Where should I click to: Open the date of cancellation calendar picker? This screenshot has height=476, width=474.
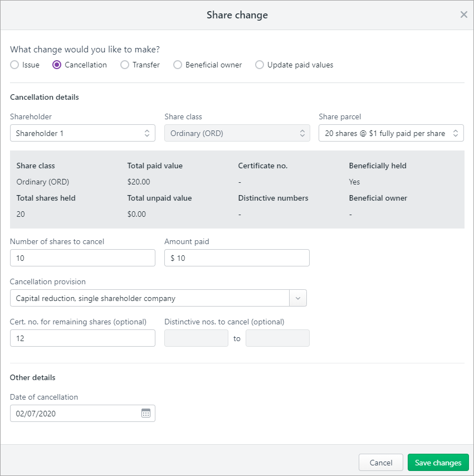click(146, 413)
